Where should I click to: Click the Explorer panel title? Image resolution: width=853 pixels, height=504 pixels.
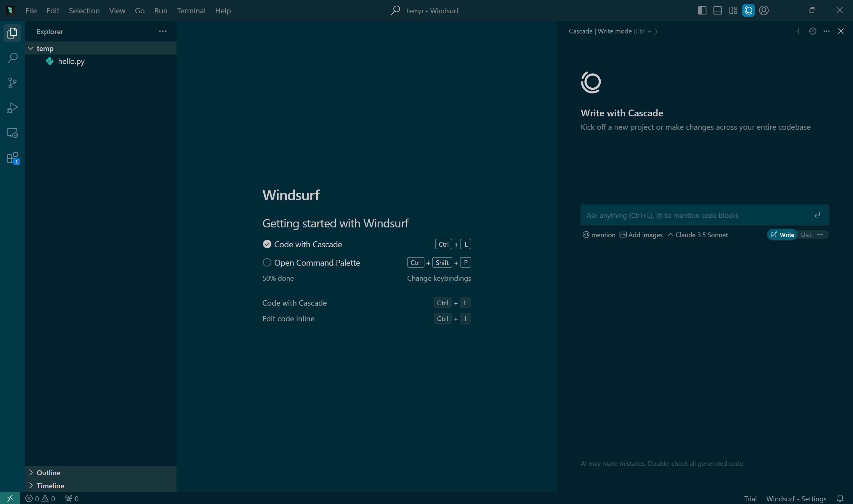(x=50, y=31)
